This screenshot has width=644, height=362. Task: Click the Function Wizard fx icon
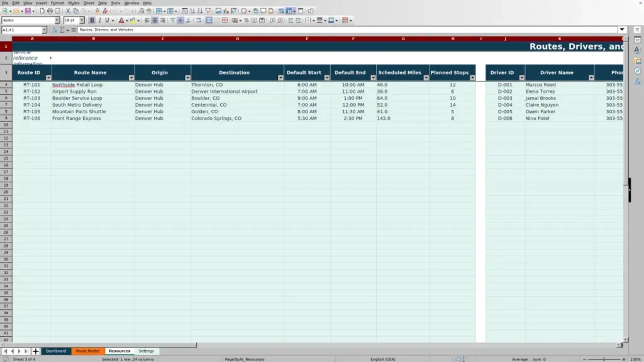[x=55, y=30]
